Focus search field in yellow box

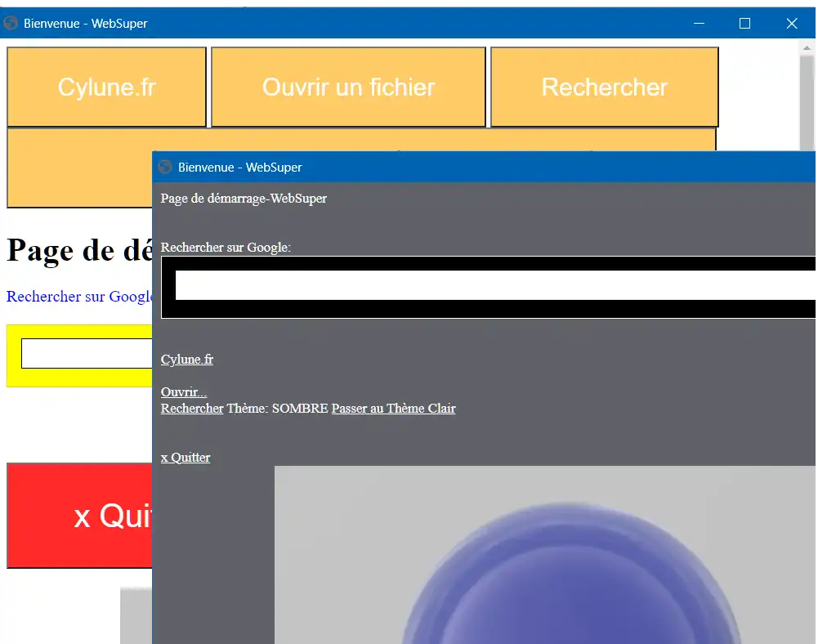87,353
